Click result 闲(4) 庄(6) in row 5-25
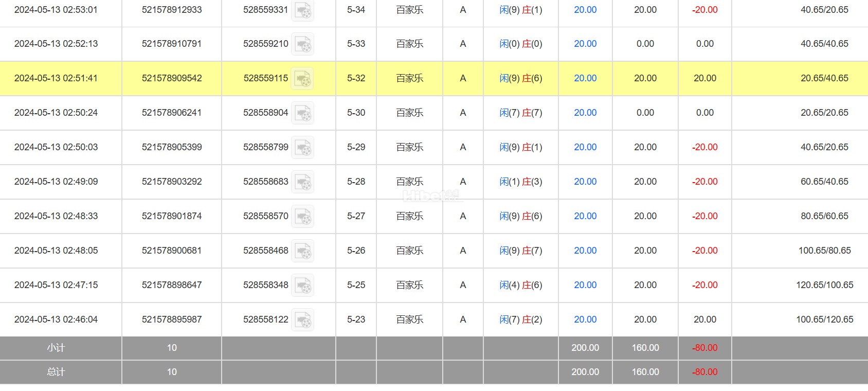 pyautogui.click(x=521, y=285)
